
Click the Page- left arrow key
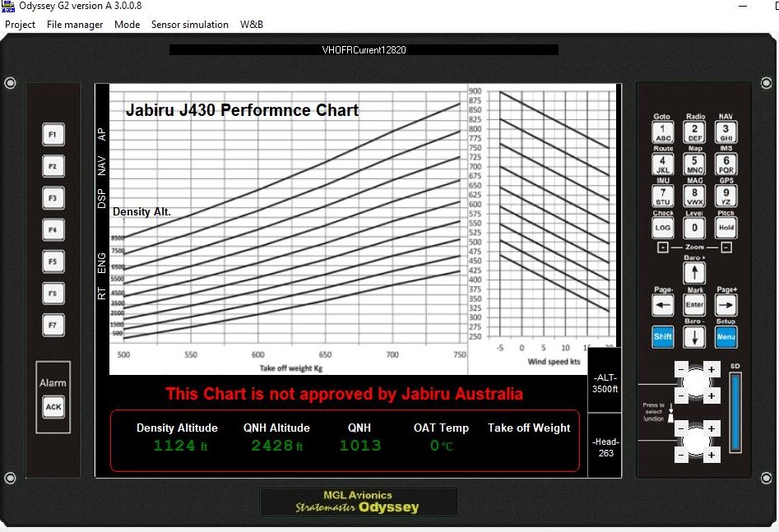coord(663,305)
